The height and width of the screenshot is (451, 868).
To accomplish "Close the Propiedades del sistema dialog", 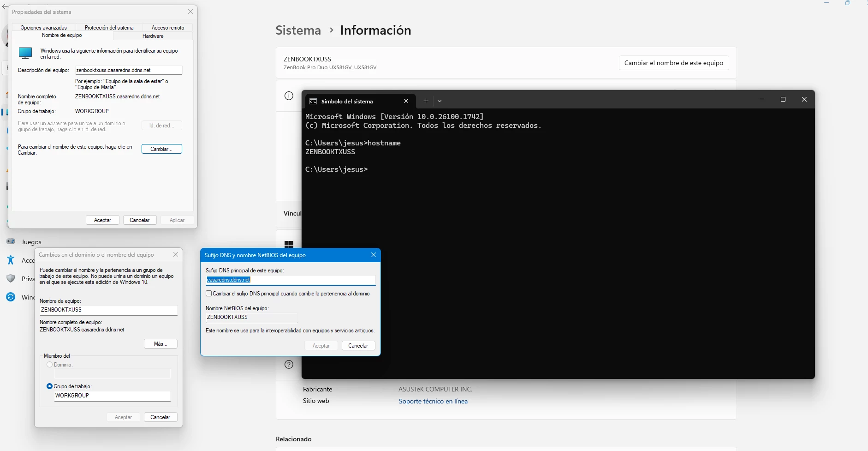I will (190, 12).
